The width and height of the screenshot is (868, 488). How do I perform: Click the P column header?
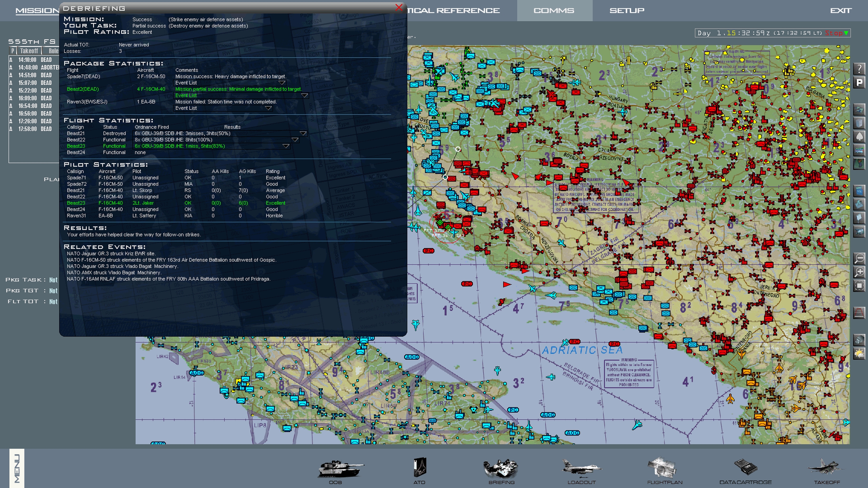13,51
